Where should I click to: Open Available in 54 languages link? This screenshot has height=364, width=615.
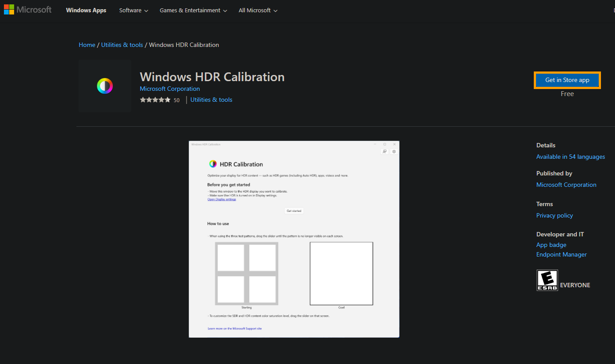(571, 157)
